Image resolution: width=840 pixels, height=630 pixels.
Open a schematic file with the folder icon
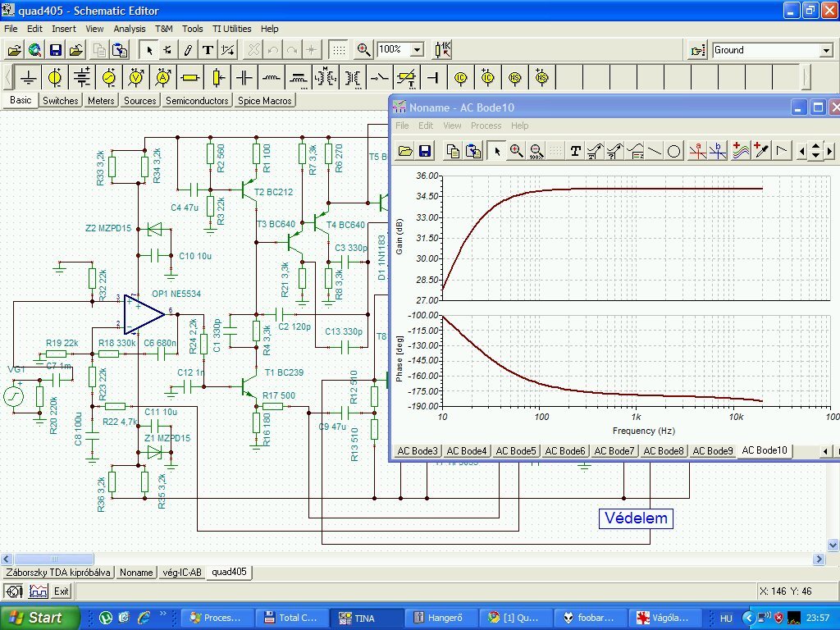[15, 50]
